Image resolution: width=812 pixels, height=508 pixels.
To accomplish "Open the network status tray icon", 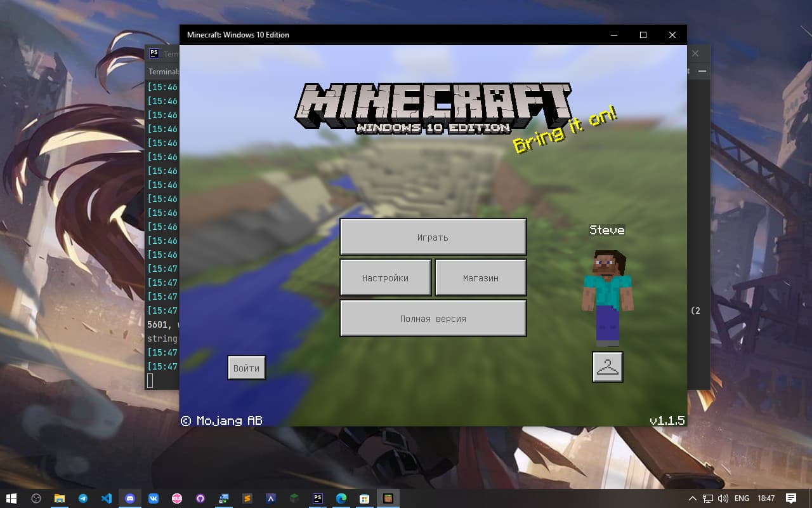I will pos(708,498).
